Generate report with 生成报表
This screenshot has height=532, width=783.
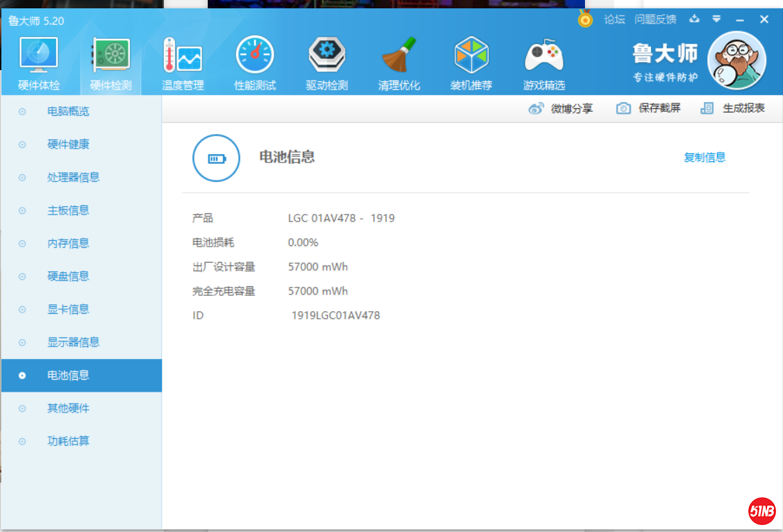coord(733,108)
